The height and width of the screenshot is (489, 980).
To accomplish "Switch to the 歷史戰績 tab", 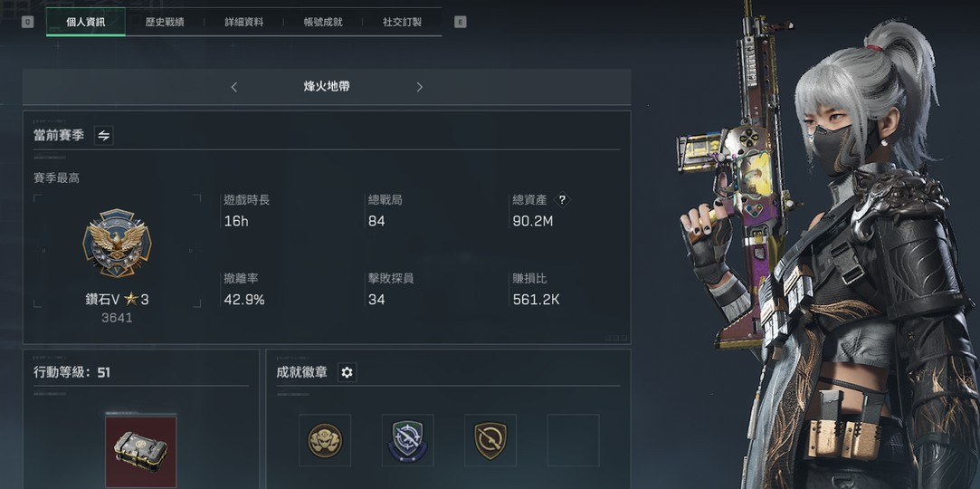I will [x=165, y=22].
